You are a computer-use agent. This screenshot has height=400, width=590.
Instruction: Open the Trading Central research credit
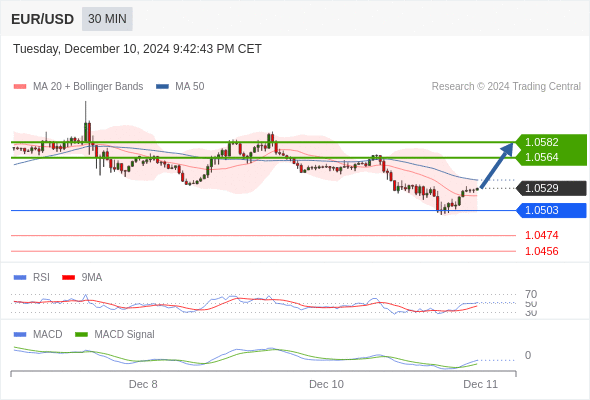506,87
